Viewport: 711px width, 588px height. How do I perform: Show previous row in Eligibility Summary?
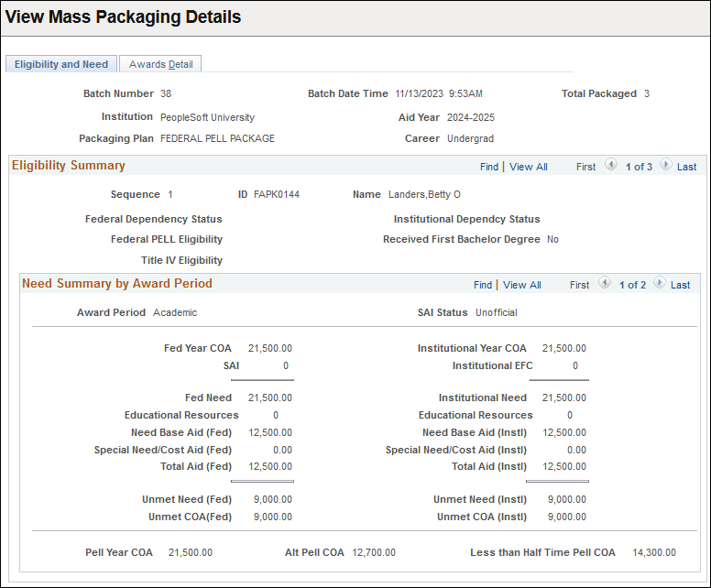click(611, 166)
